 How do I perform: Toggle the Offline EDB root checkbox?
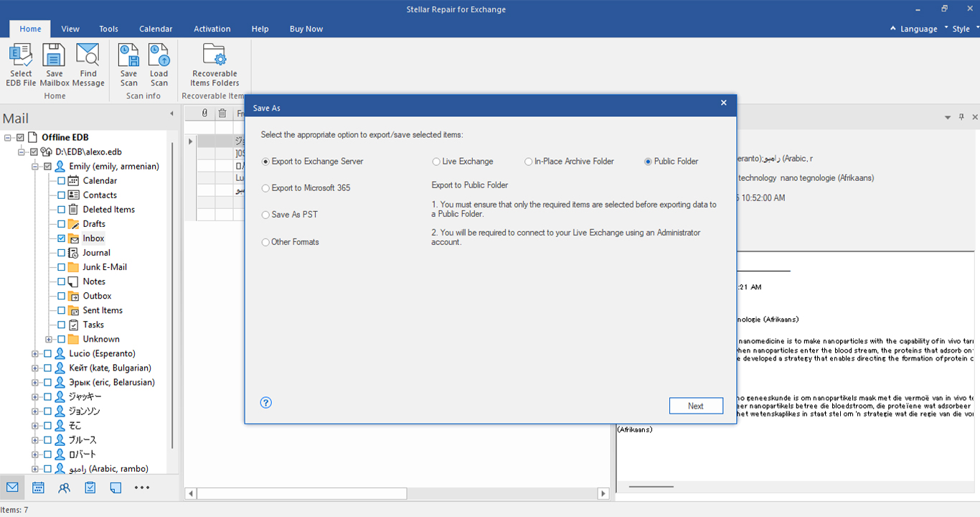(20, 137)
